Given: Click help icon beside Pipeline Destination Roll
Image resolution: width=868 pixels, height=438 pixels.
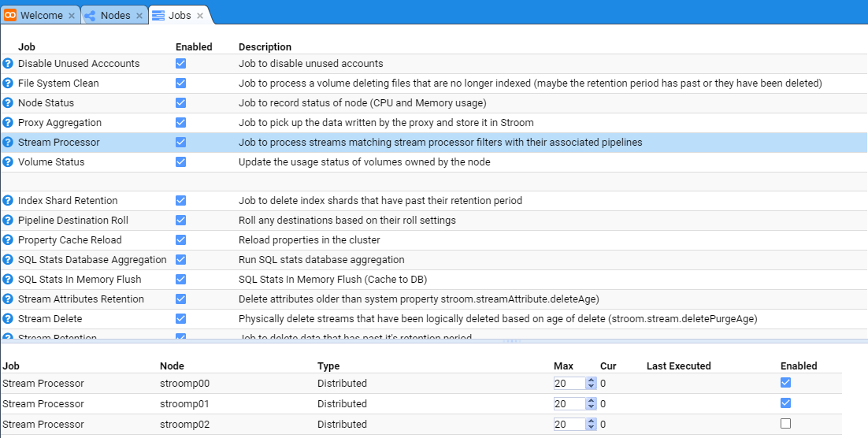Looking at the screenshot, I should pos(8,221).
